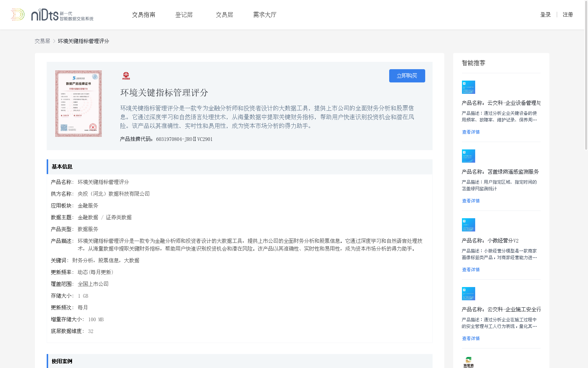588x368 pixels.
Task: View details for 云交科-企业施工安全行
Action: pos(471,339)
